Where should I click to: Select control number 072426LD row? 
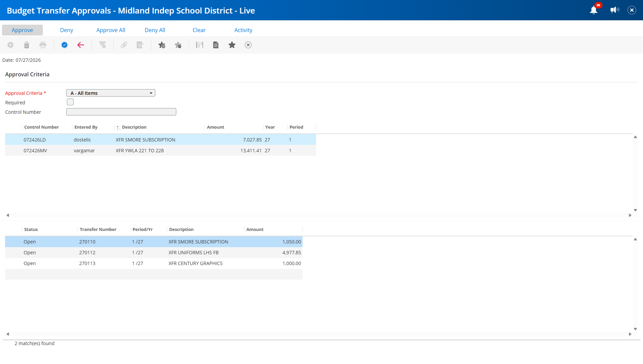pyautogui.click(x=160, y=140)
